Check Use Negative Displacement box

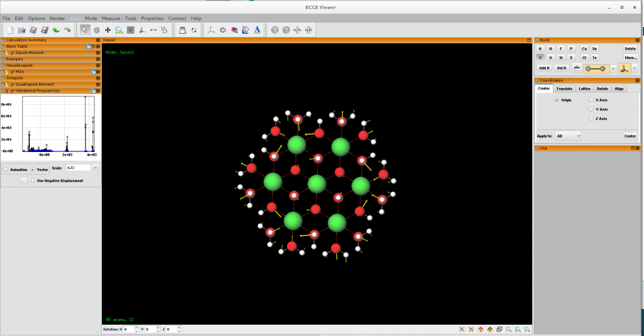[33, 180]
